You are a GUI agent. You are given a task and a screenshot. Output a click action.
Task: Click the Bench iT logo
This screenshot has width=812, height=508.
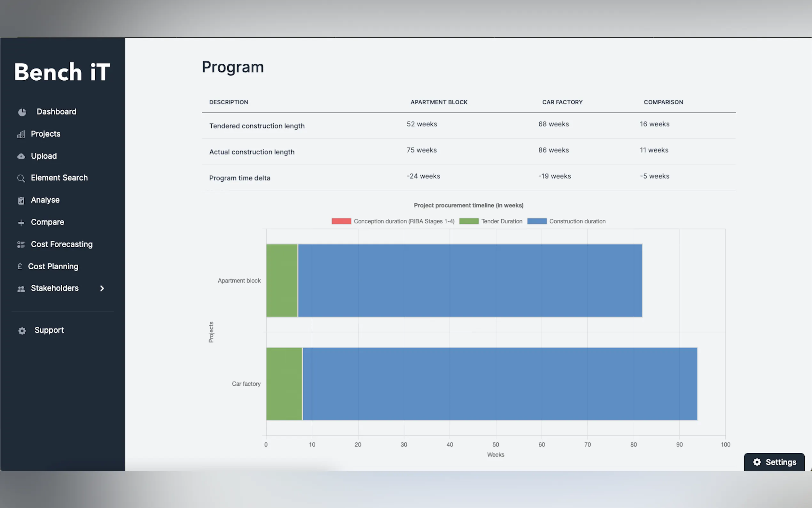pos(62,72)
